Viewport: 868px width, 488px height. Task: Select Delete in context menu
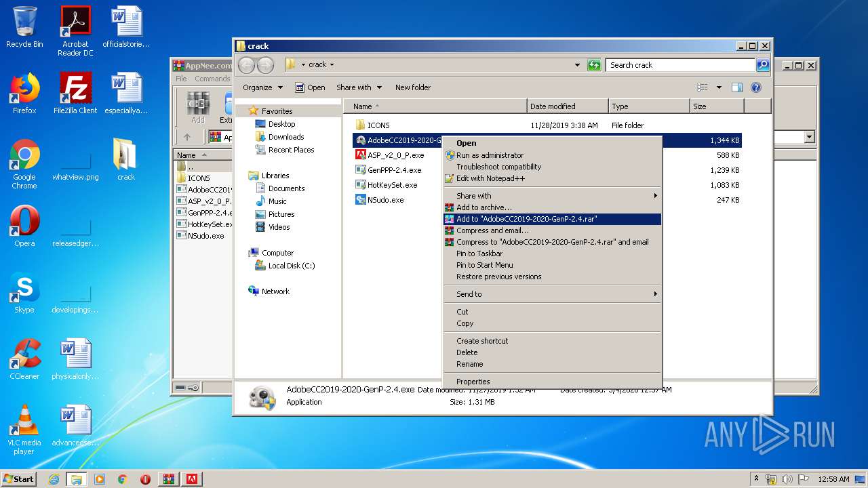(552, 352)
